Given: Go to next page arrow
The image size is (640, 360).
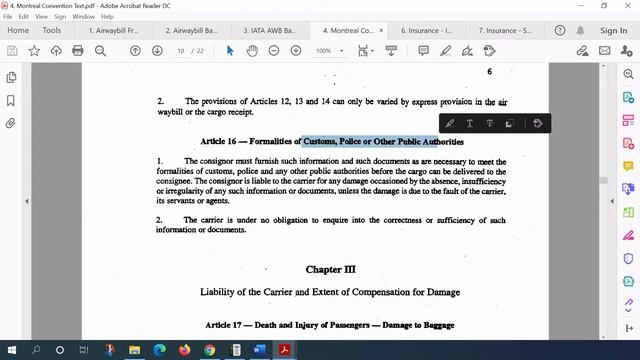Looking at the screenshot, I should (157, 51).
